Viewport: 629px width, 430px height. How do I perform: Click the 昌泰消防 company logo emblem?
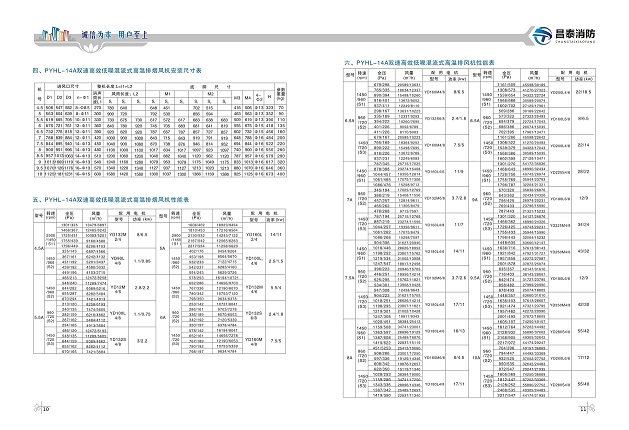542,35
